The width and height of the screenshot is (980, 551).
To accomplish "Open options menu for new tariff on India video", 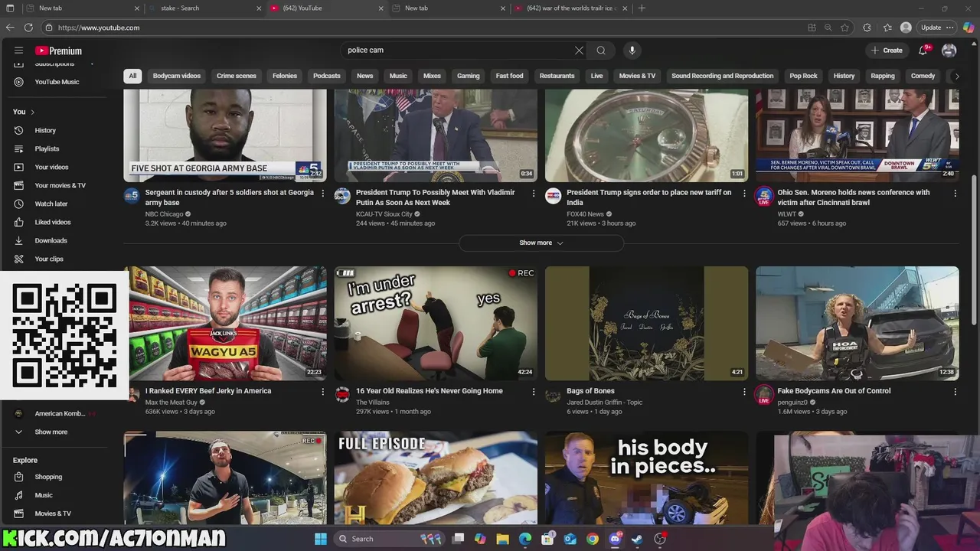I will click(x=744, y=194).
